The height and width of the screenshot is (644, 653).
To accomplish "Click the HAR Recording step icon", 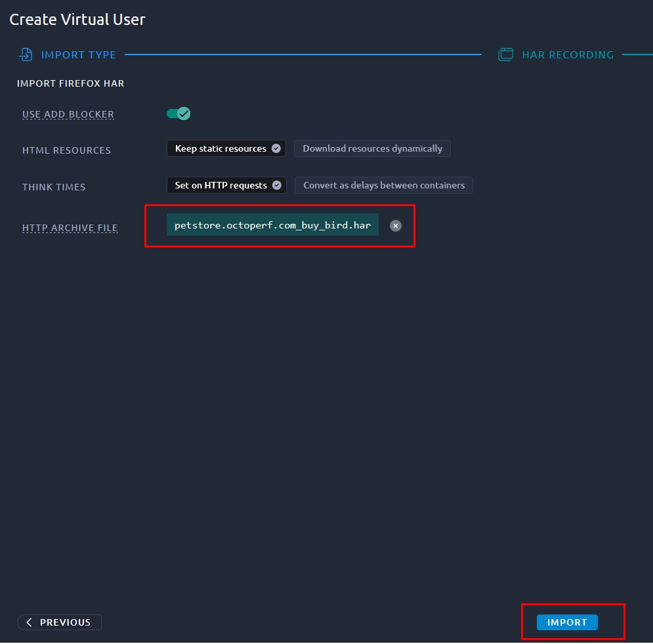I will [x=505, y=54].
